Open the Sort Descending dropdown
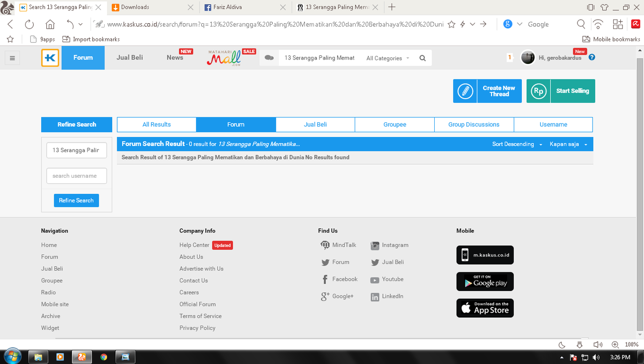The width and height of the screenshot is (644, 364). pos(517,144)
